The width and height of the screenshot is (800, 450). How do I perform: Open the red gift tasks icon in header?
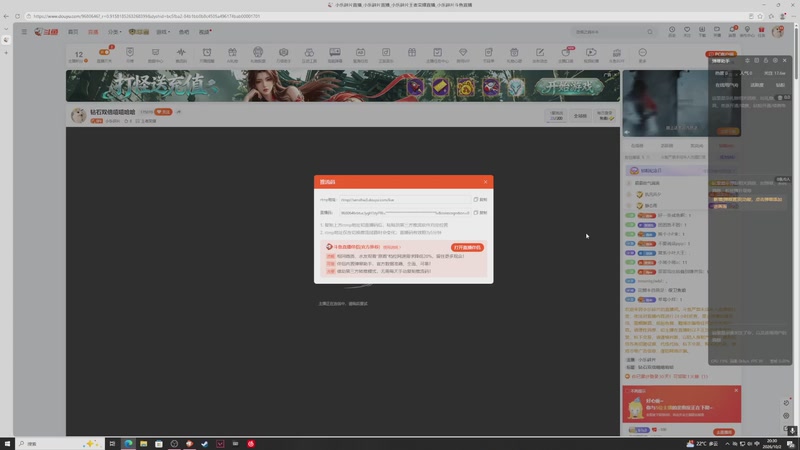pos(761,30)
